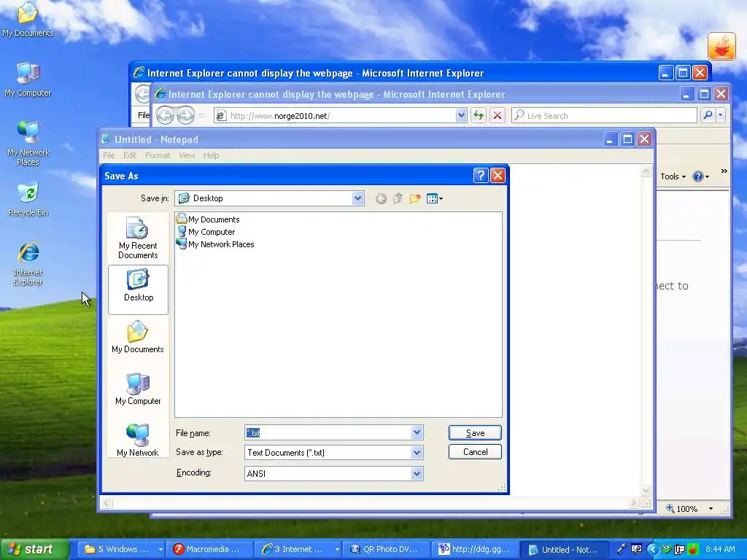Screen dimensions: 747x560
Task: Open the File menu in back IE window
Action: click(143, 115)
